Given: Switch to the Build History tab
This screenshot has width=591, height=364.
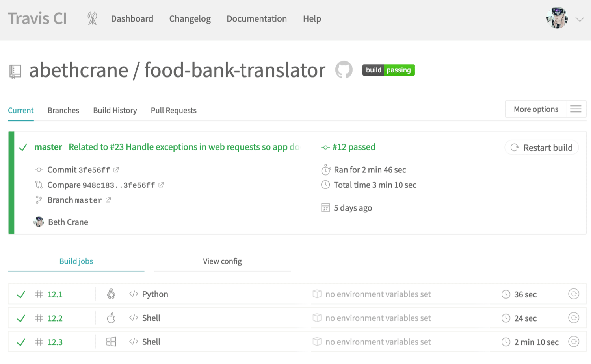Looking at the screenshot, I should [x=115, y=110].
